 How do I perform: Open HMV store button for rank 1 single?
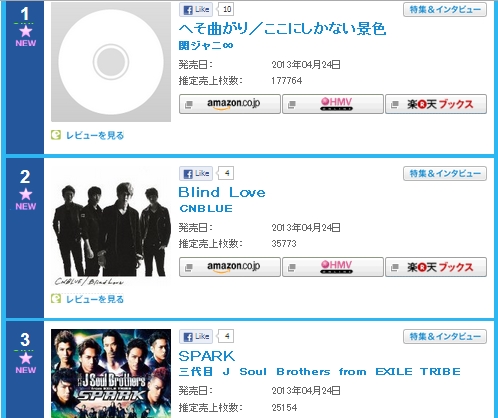click(333, 104)
